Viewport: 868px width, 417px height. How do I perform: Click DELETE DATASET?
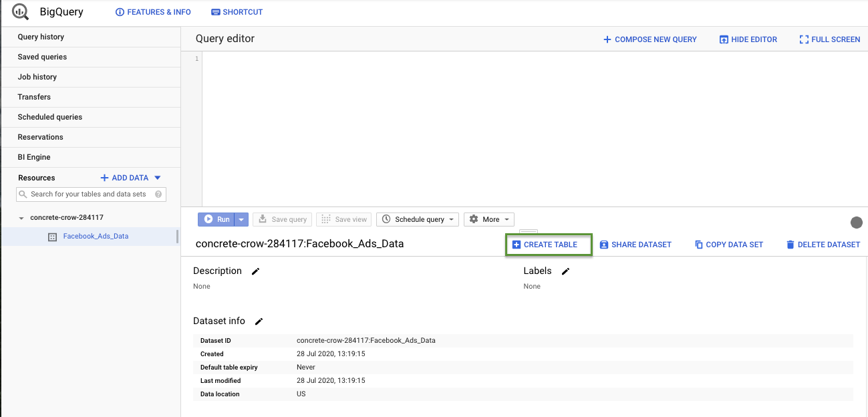coord(823,245)
